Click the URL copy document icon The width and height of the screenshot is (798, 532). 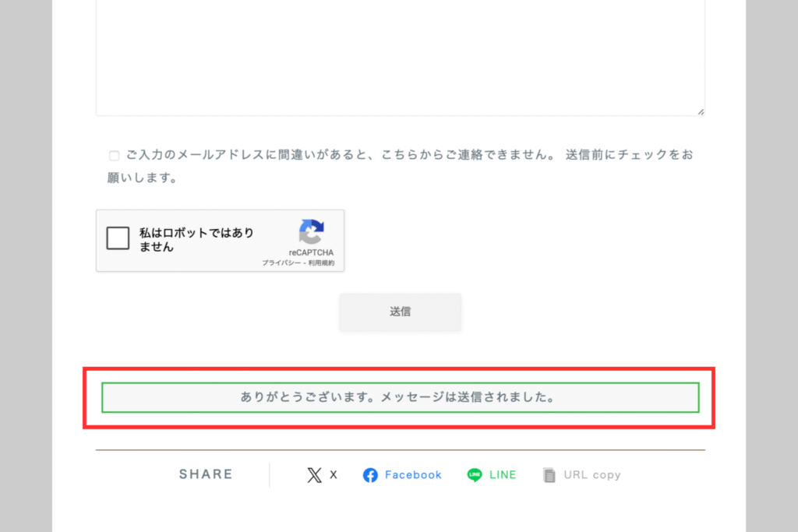point(549,475)
